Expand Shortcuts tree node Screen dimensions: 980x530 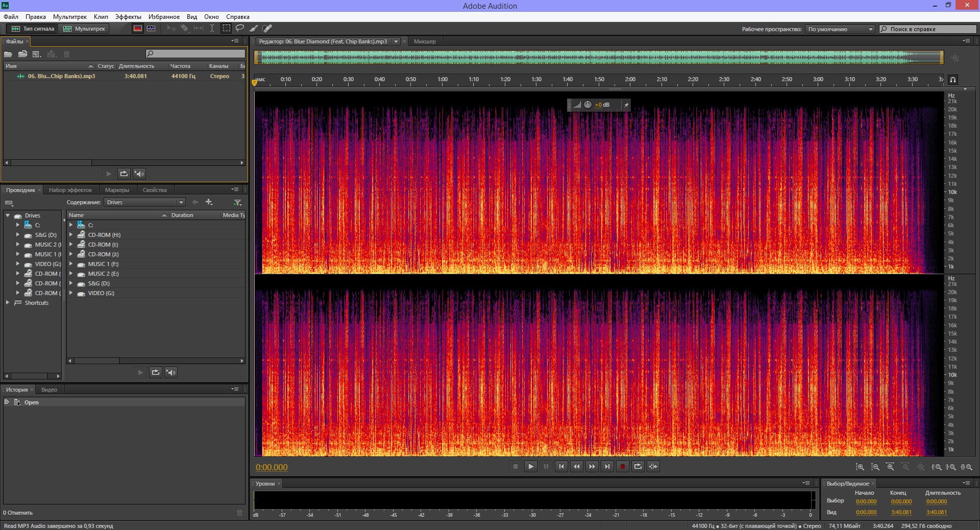click(8, 302)
